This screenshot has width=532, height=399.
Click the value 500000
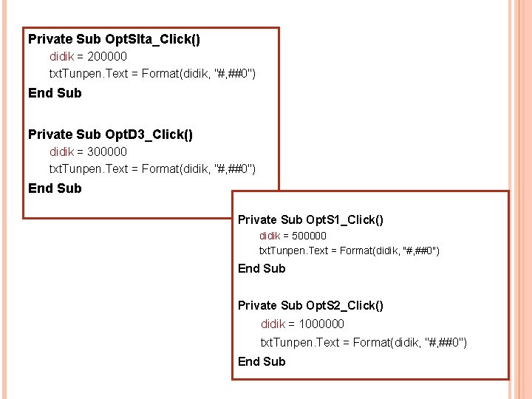(310, 236)
